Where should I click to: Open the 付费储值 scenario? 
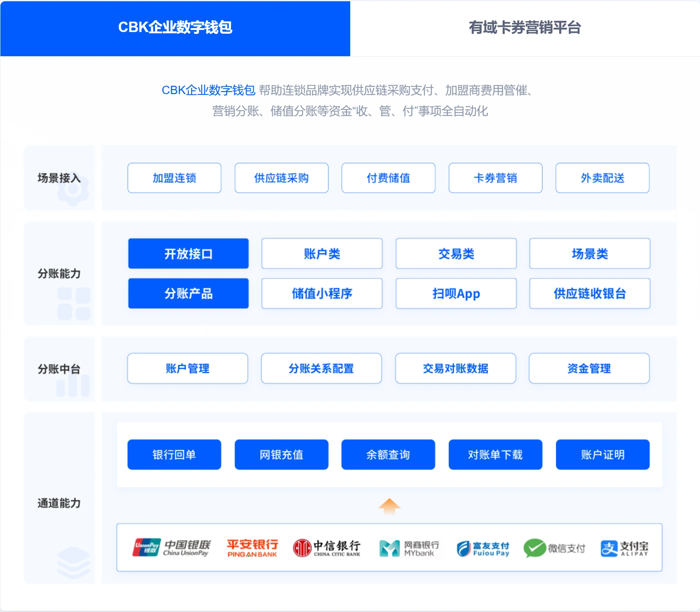pos(389,178)
